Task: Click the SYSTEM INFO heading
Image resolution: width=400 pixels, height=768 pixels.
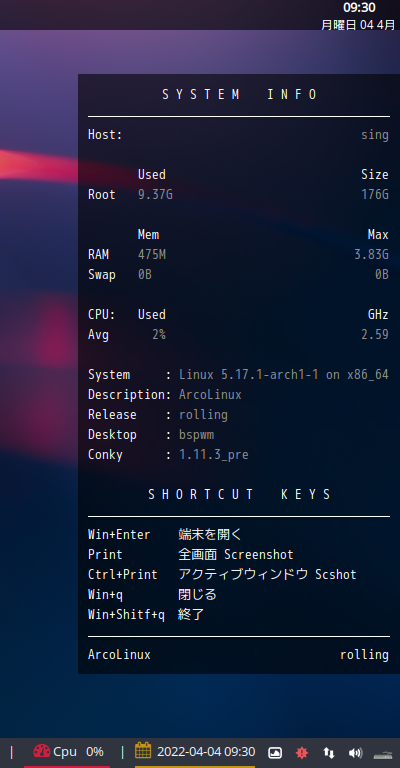Action: coord(239,95)
